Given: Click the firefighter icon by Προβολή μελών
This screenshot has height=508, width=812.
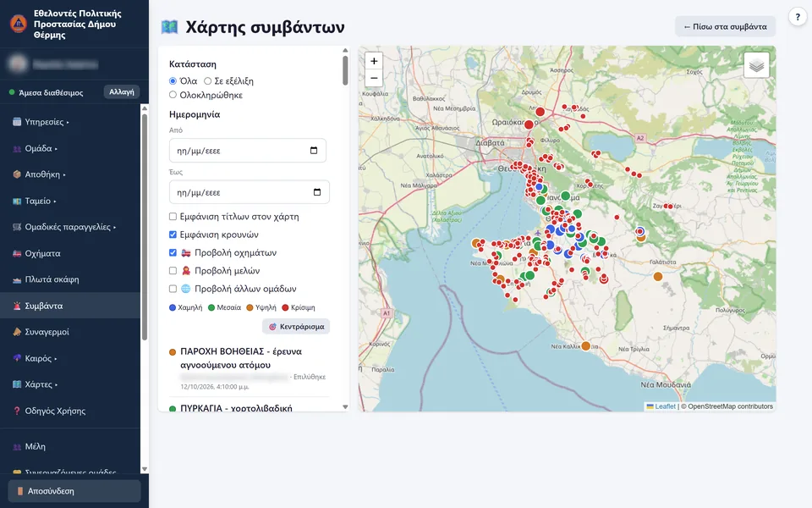Looking at the screenshot, I should (186, 271).
